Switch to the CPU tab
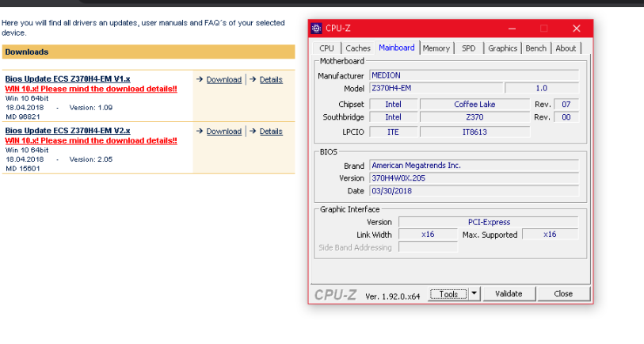The image size is (644, 344). point(326,48)
